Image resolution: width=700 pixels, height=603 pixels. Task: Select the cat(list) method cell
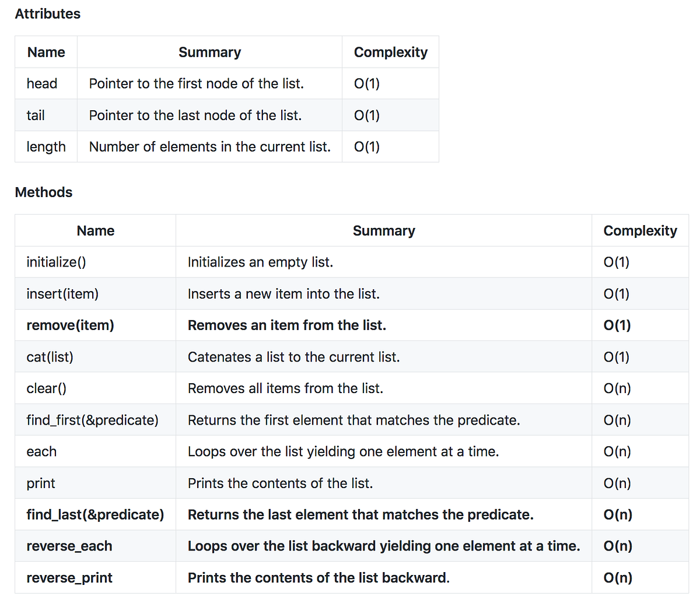[50, 357]
